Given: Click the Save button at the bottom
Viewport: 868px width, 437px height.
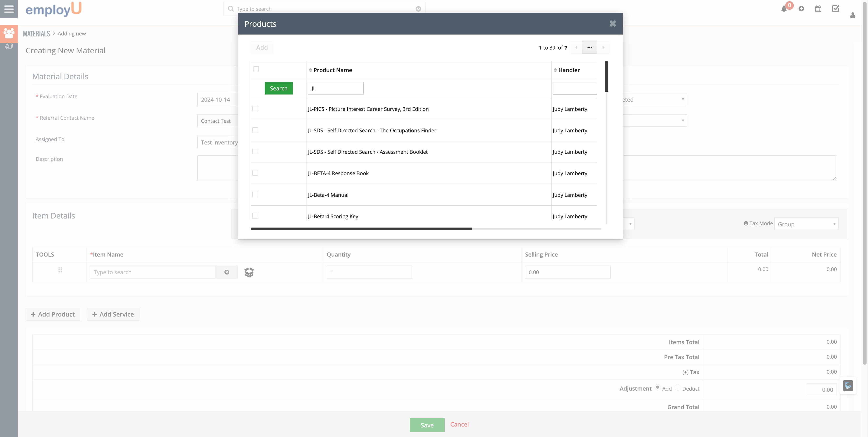Looking at the screenshot, I should [x=427, y=425].
